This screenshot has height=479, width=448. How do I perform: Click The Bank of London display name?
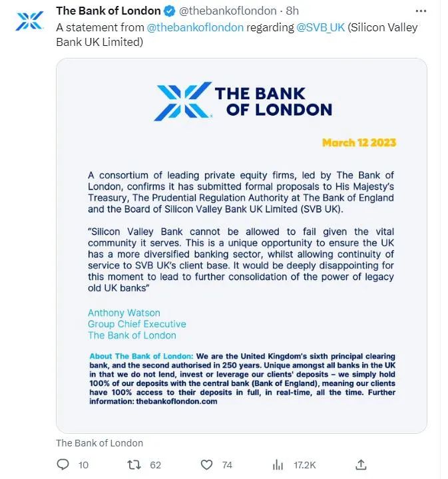click(109, 11)
